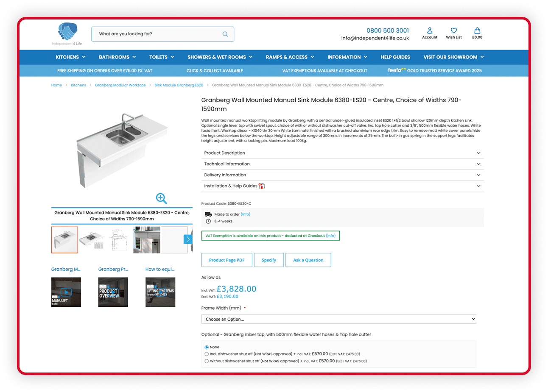548x392 pixels.
Task: Expand the Technical Information section
Action: pos(342,164)
